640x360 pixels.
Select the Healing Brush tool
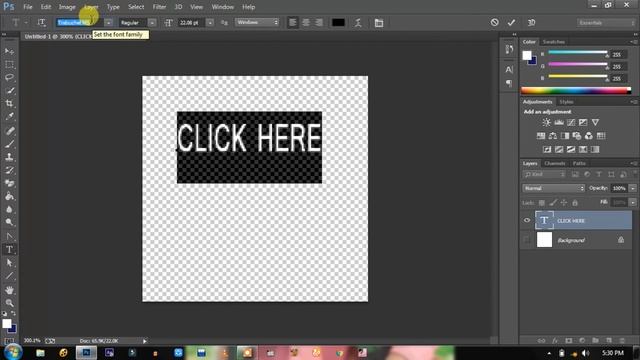click(9, 131)
